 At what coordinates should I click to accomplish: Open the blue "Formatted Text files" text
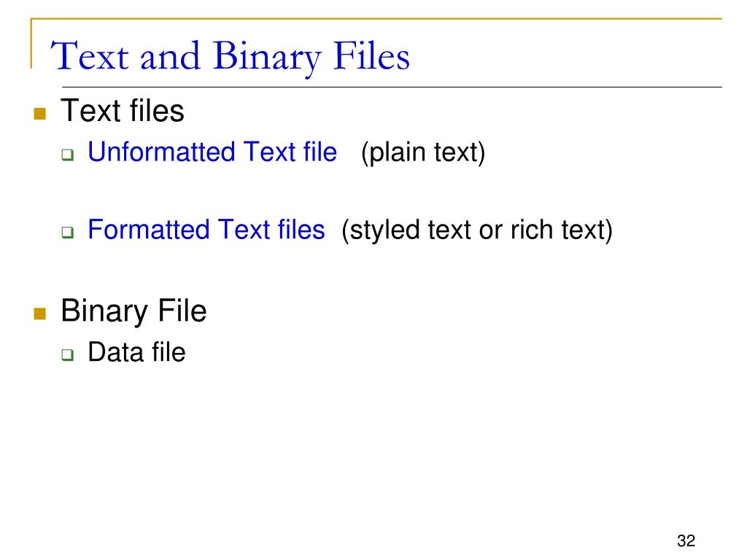point(206,230)
